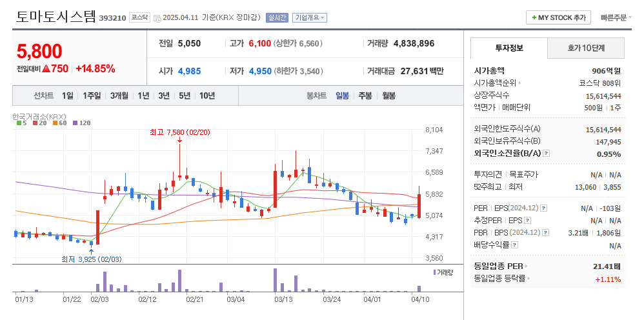
Task: Click the orange 60-day moving average legend swatch
Action: tap(55, 123)
